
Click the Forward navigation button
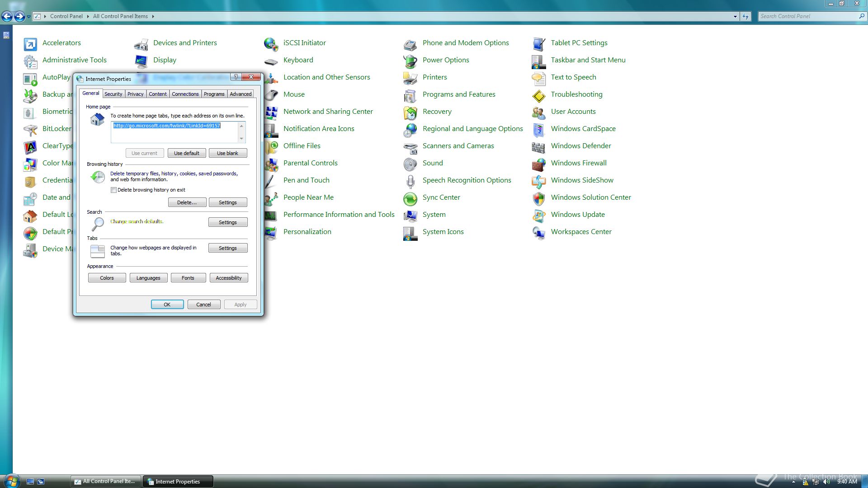[19, 17]
